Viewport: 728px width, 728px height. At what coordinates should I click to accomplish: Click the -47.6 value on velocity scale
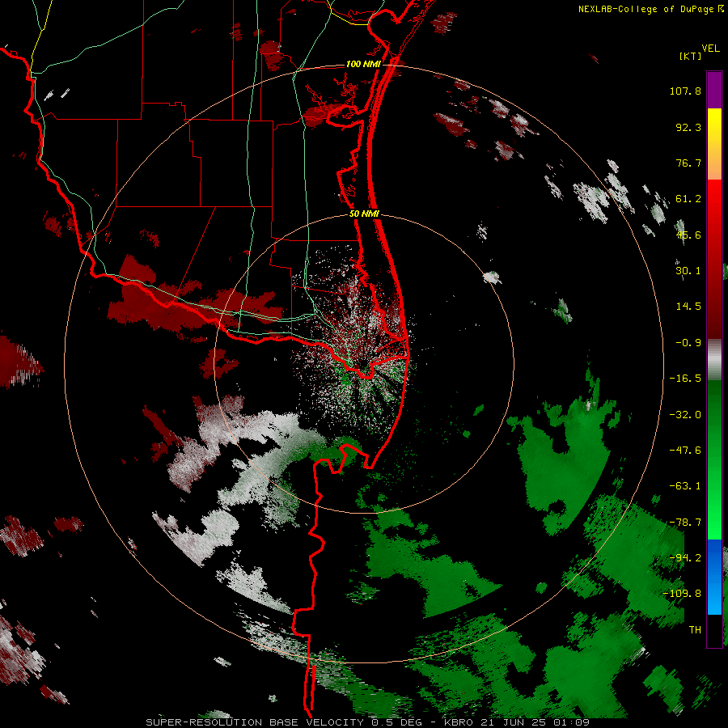pyautogui.click(x=685, y=451)
